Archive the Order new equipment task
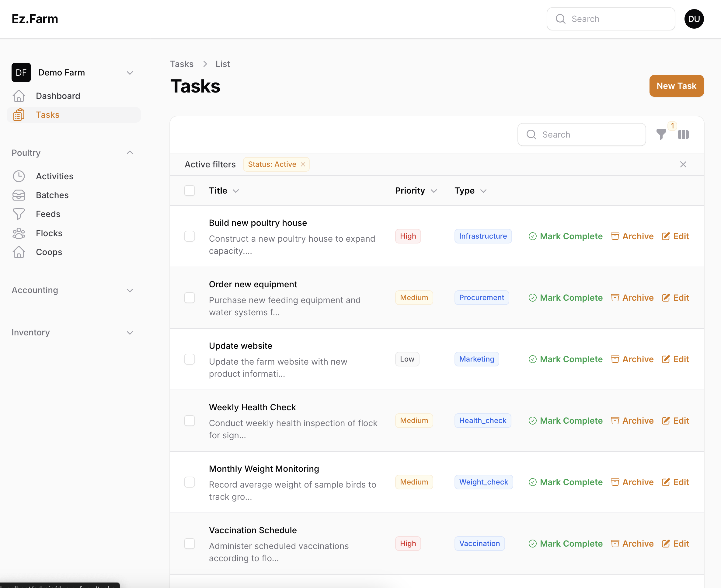 pyautogui.click(x=632, y=298)
